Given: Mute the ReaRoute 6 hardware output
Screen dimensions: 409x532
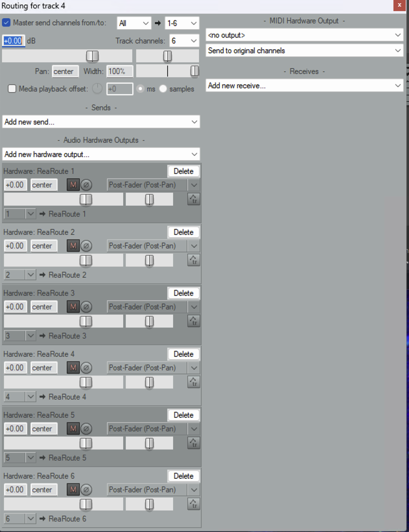Looking at the screenshot, I should click(x=73, y=490).
